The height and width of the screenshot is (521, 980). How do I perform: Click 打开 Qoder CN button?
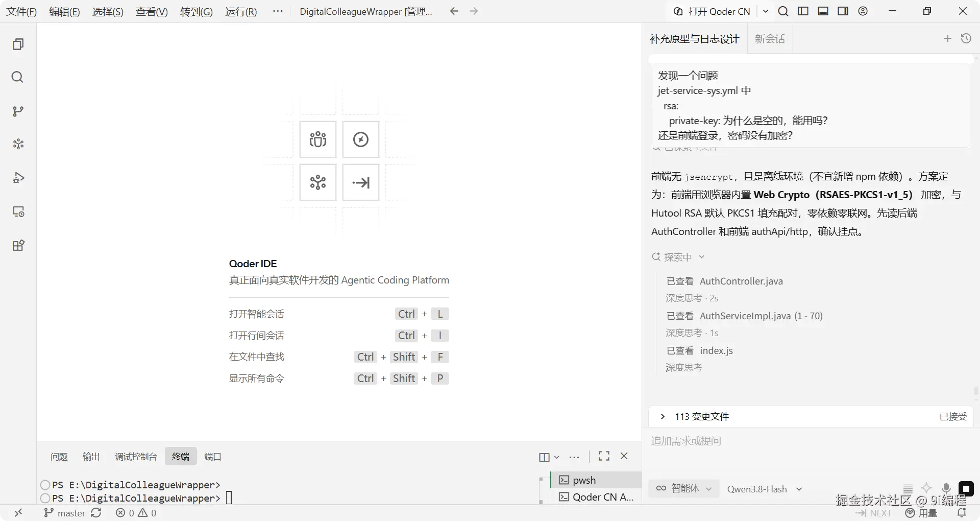point(713,11)
